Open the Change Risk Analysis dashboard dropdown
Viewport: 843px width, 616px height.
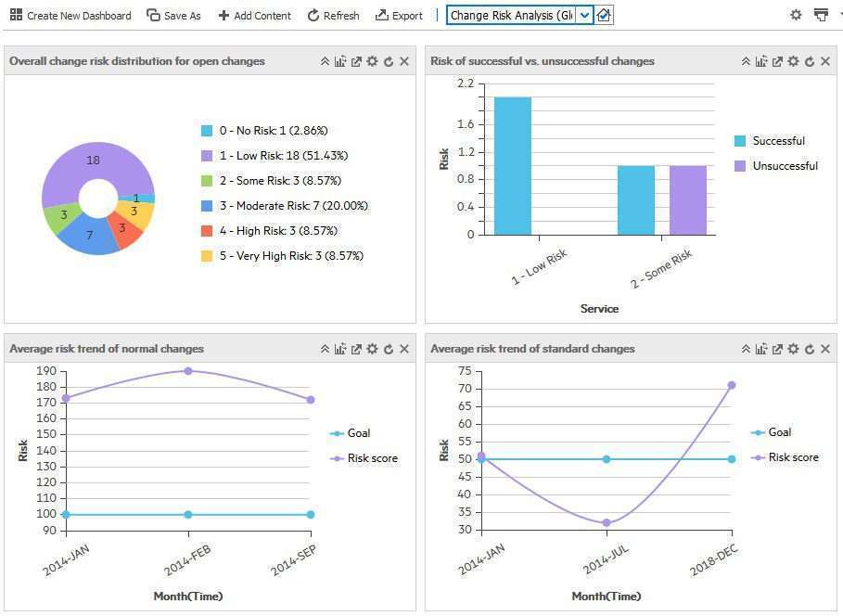pyautogui.click(x=584, y=16)
